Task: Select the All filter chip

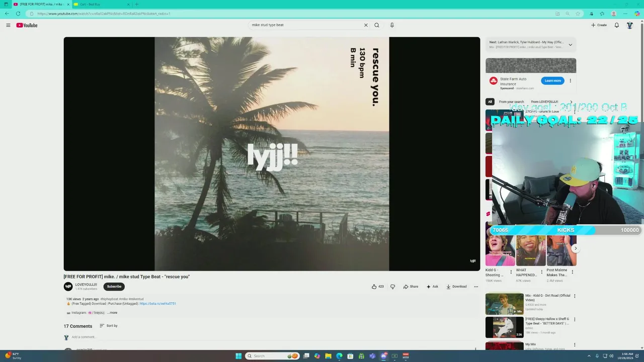Action: click(x=490, y=102)
